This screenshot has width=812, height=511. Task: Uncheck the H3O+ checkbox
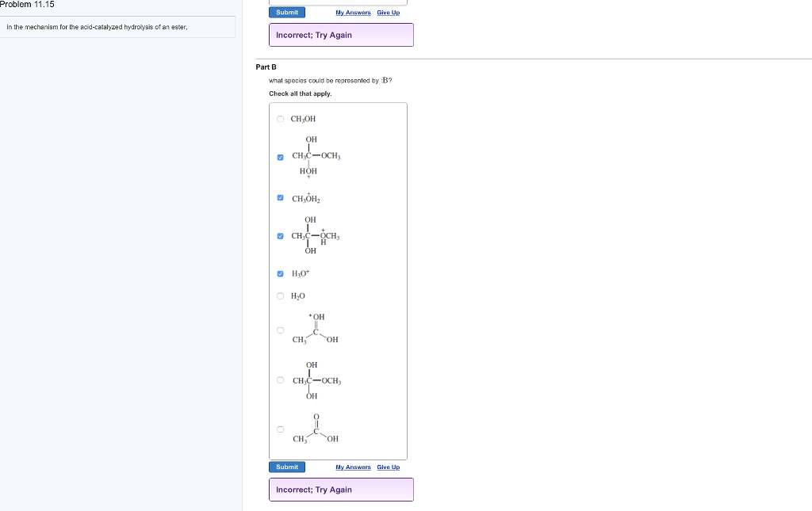[x=280, y=273]
